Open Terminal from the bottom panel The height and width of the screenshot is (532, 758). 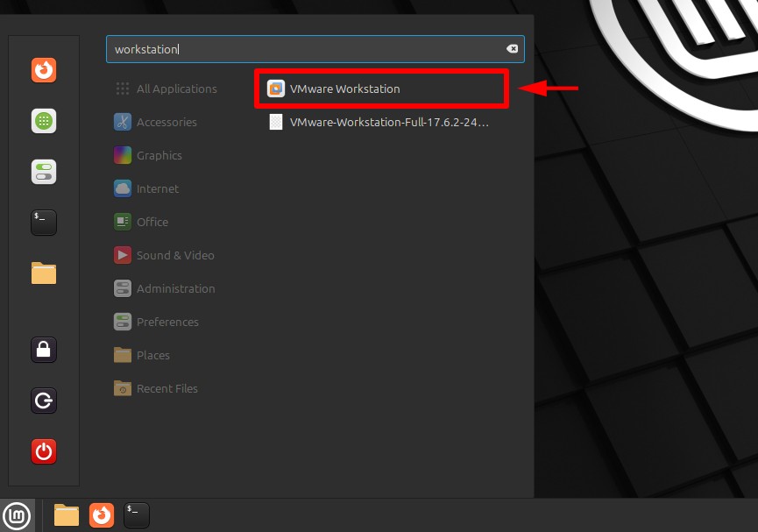(x=137, y=515)
